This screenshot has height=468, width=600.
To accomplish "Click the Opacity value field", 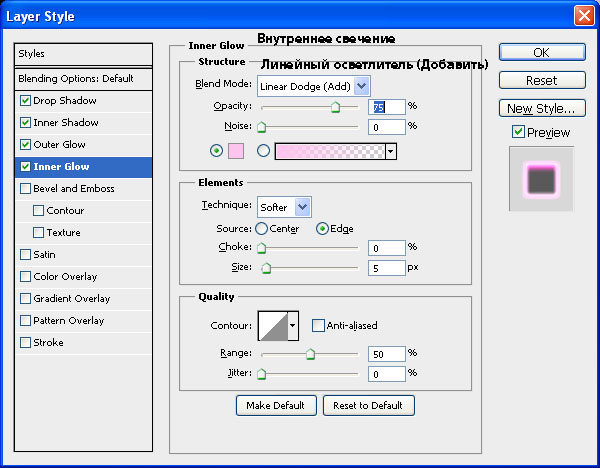I will pos(386,107).
